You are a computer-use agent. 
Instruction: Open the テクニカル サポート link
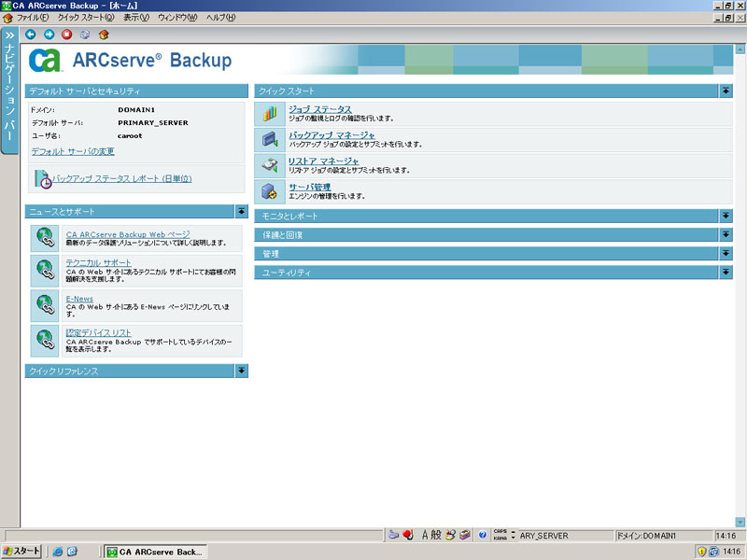coord(99,263)
